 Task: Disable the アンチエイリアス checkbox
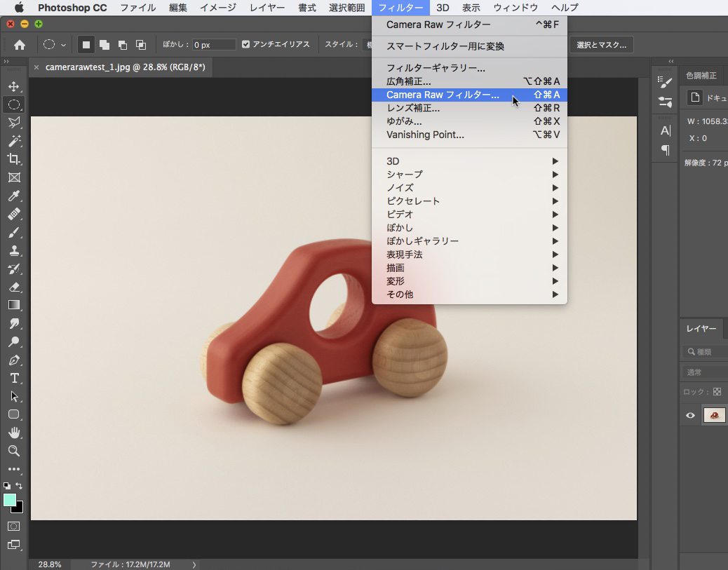click(245, 44)
